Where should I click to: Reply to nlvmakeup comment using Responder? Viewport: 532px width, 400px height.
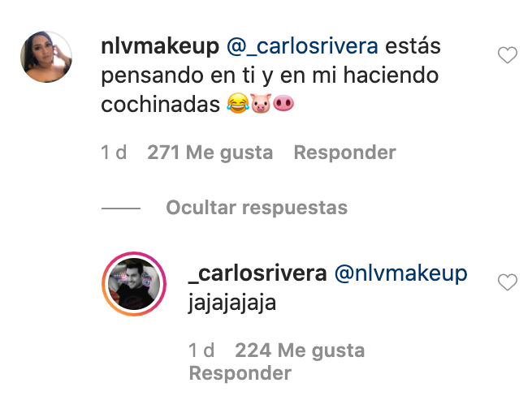pos(344,153)
